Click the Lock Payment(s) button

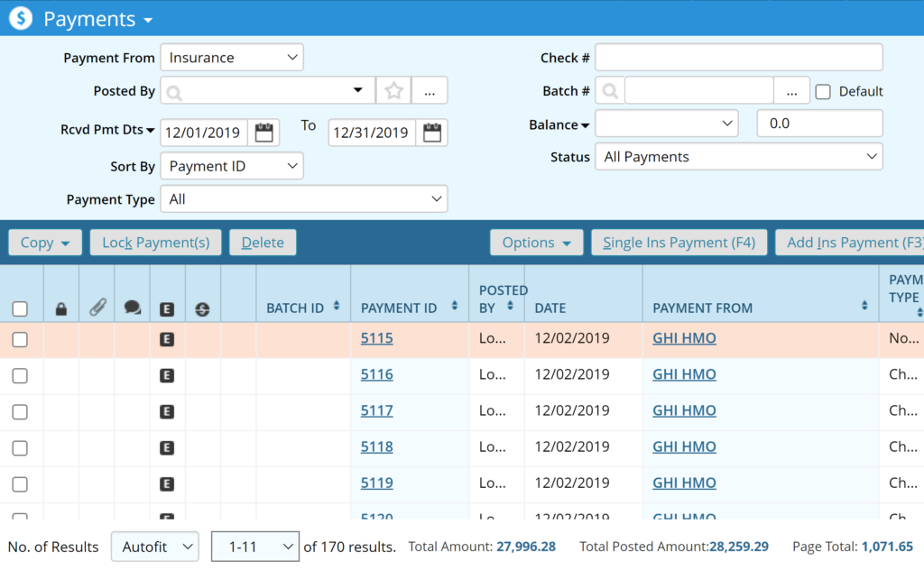click(x=155, y=243)
